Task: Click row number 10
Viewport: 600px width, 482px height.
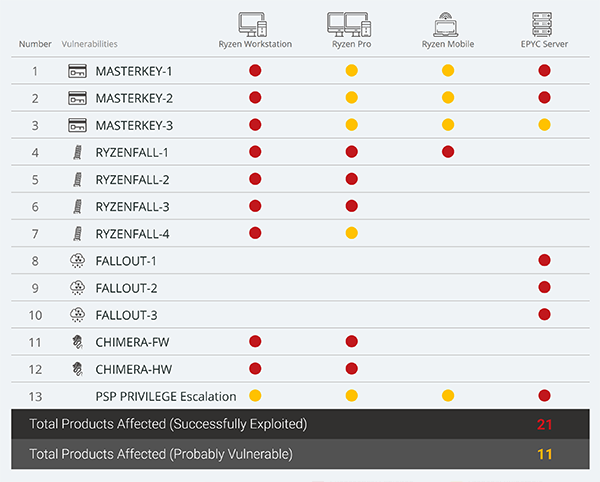Action: 35,316
